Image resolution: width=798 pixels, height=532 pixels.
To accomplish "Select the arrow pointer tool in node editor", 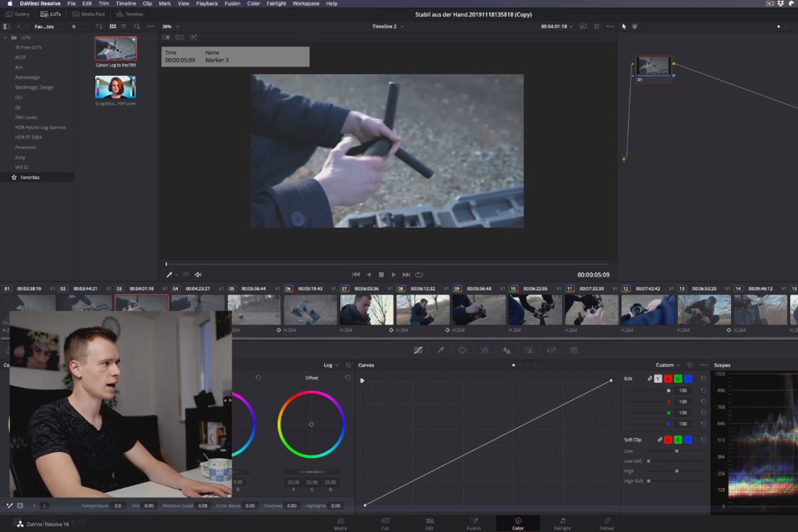I will pos(624,27).
